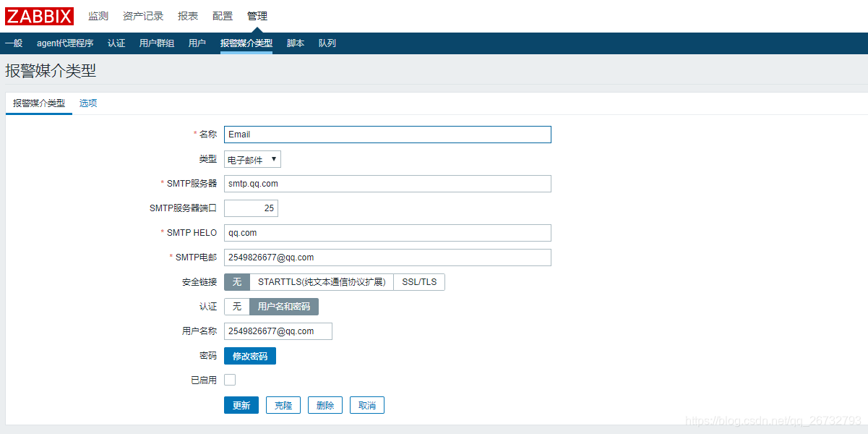
Task: Click the SMTP服务器端口 field showing 25
Action: click(x=250, y=208)
